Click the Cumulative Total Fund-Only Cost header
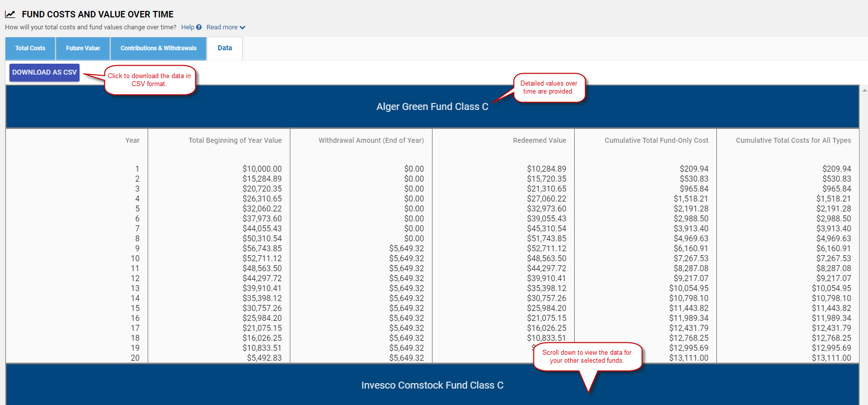Viewport: 868px width, 405px height. pos(656,140)
